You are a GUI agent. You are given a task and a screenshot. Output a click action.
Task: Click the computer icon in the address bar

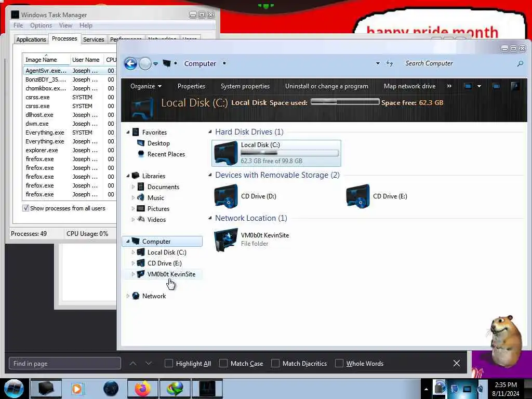click(x=167, y=63)
